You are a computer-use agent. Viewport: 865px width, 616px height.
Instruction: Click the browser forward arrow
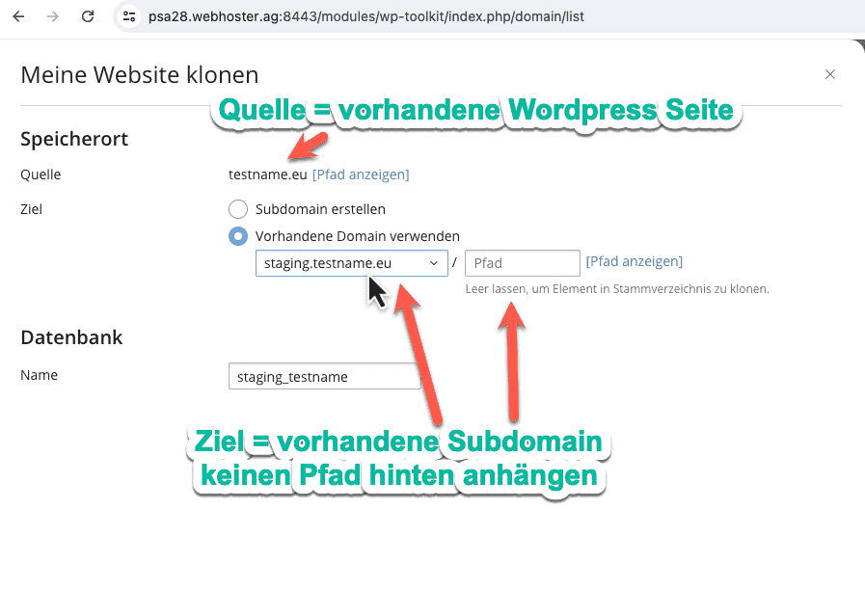tap(53, 16)
